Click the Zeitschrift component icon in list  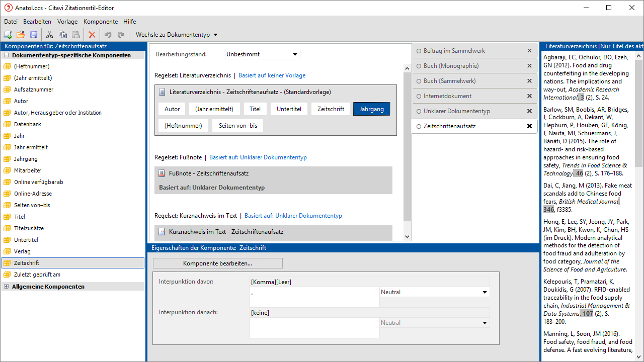7,263
